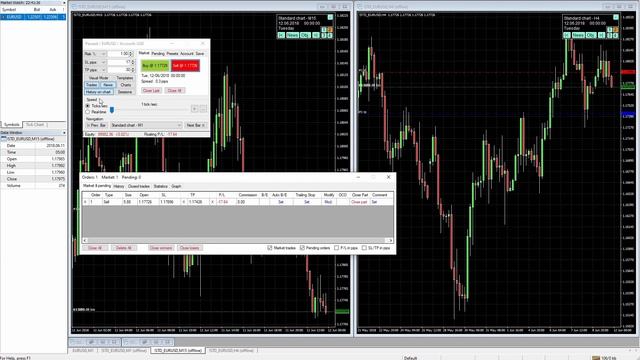Click the minus speed button beside the slider

point(203,109)
